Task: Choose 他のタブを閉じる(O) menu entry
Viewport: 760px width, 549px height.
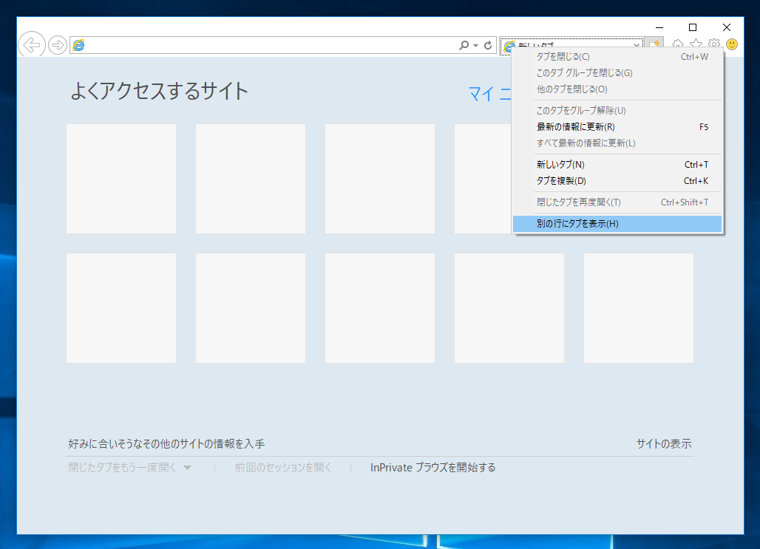Action: pyautogui.click(x=618, y=89)
